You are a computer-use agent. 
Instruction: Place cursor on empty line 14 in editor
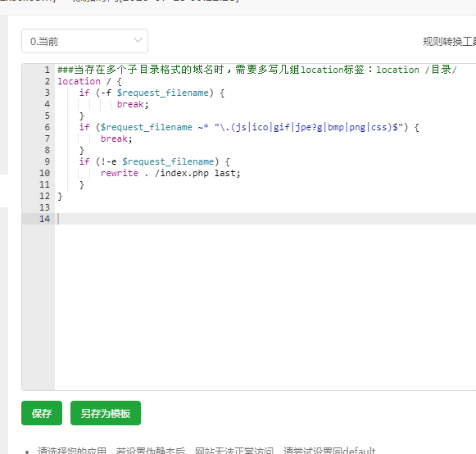point(265,219)
